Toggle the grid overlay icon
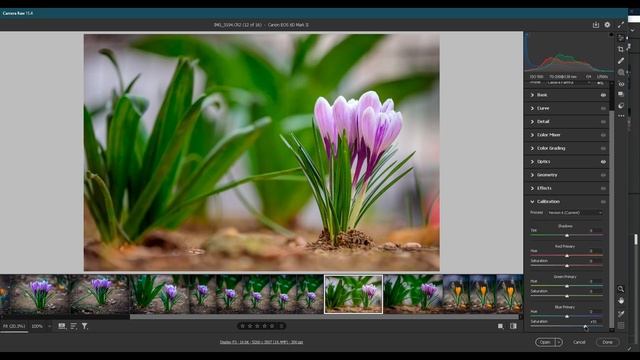The image size is (640, 360). [621, 325]
